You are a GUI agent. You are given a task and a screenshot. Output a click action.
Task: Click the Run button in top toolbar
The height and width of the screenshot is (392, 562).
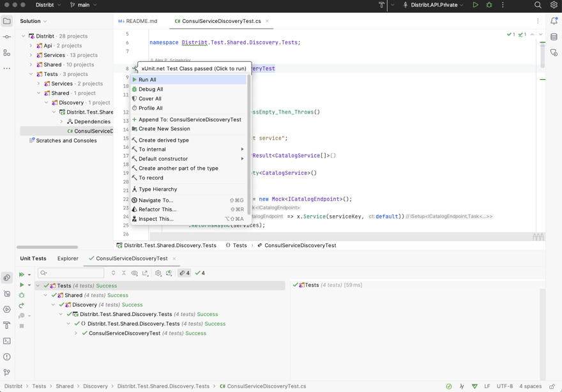(x=475, y=5)
